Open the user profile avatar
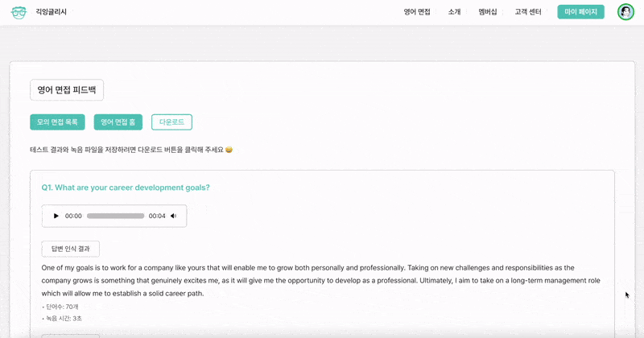 click(x=625, y=12)
